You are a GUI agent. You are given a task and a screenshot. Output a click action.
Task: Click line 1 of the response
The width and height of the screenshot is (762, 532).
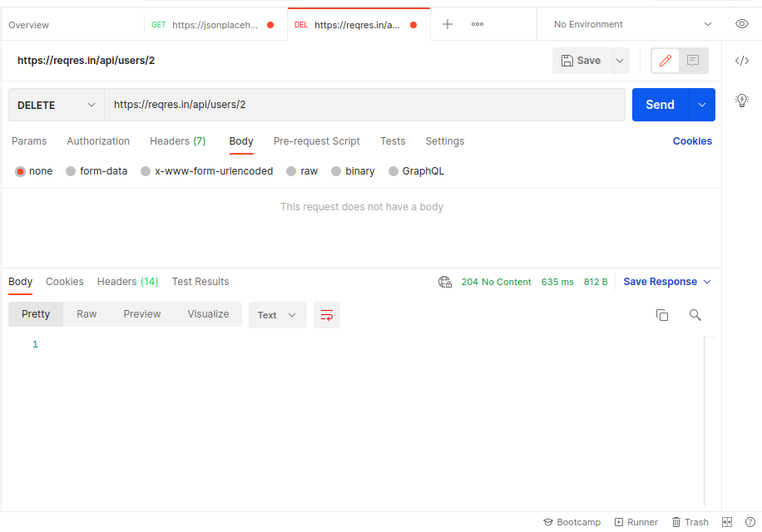(35, 344)
